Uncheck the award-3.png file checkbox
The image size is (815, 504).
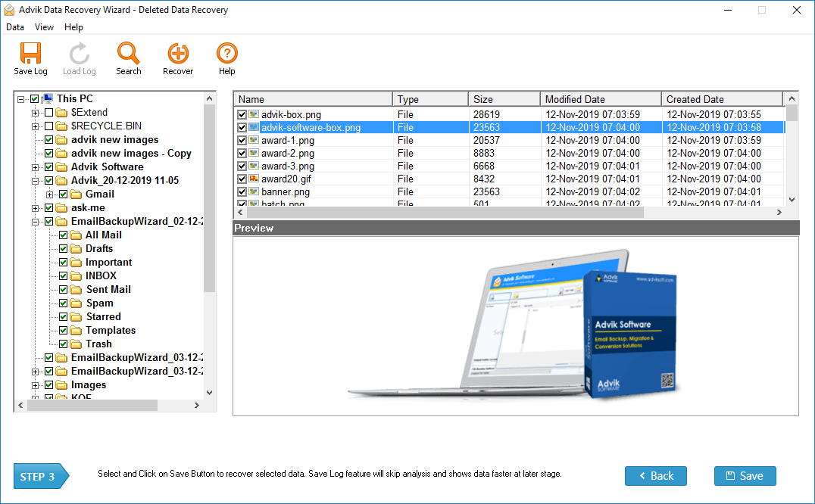click(x=242, y=166)
